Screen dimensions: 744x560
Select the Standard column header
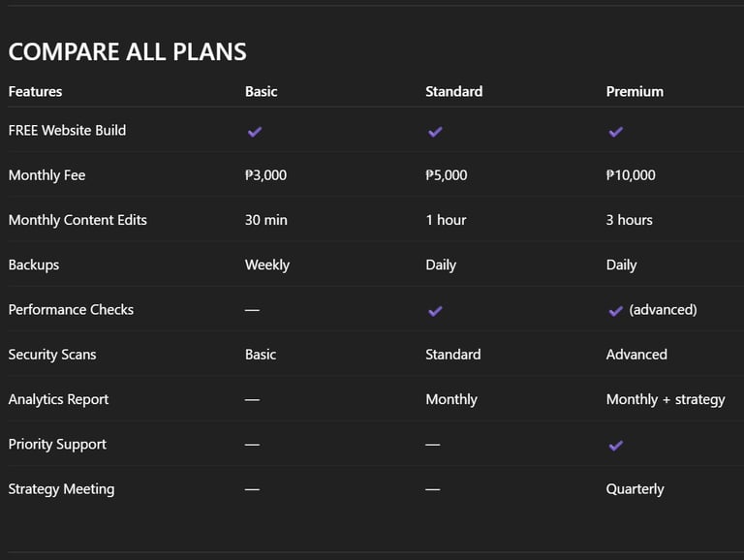pyautogui.click(x=453, y=91)
